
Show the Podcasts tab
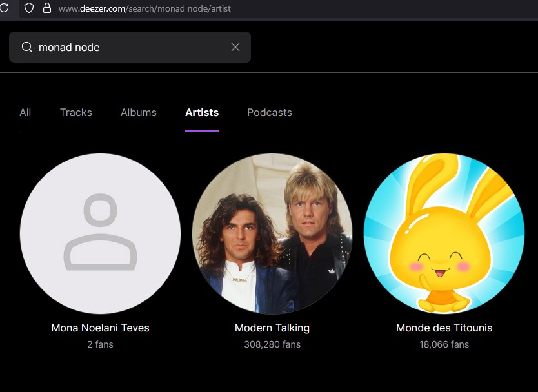pos(270,112)
